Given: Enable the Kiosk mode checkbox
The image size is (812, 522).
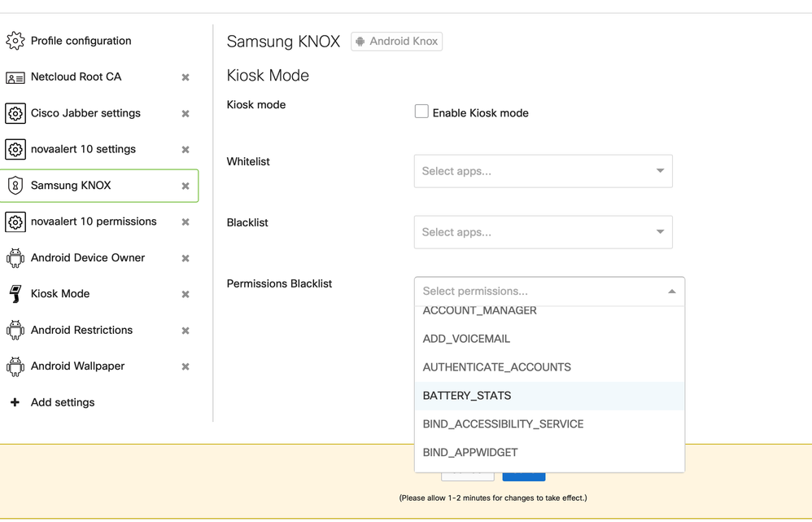Looking at the screenshot, I should pos(421,112).
